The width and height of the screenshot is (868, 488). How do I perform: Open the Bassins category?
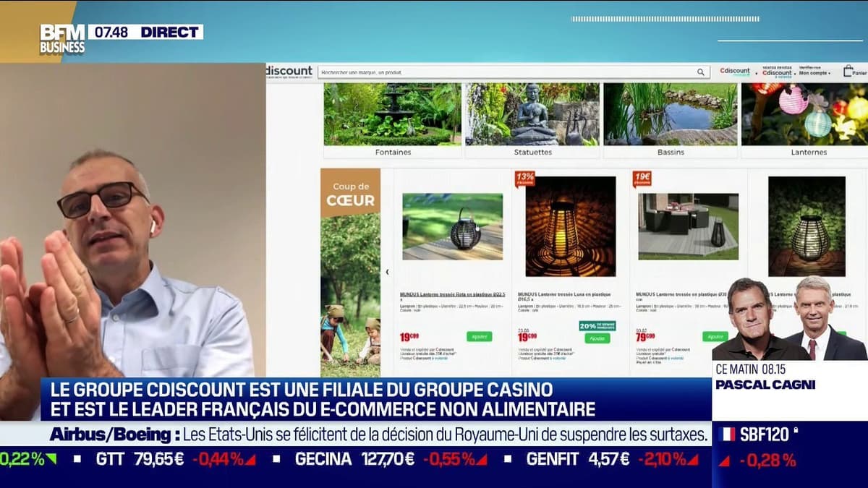tap(670, 153)
